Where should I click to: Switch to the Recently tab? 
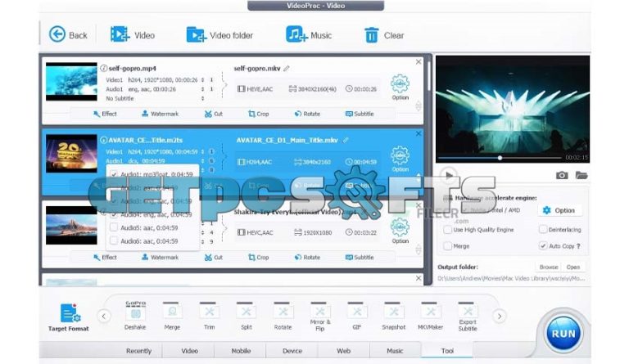point(138,351)
